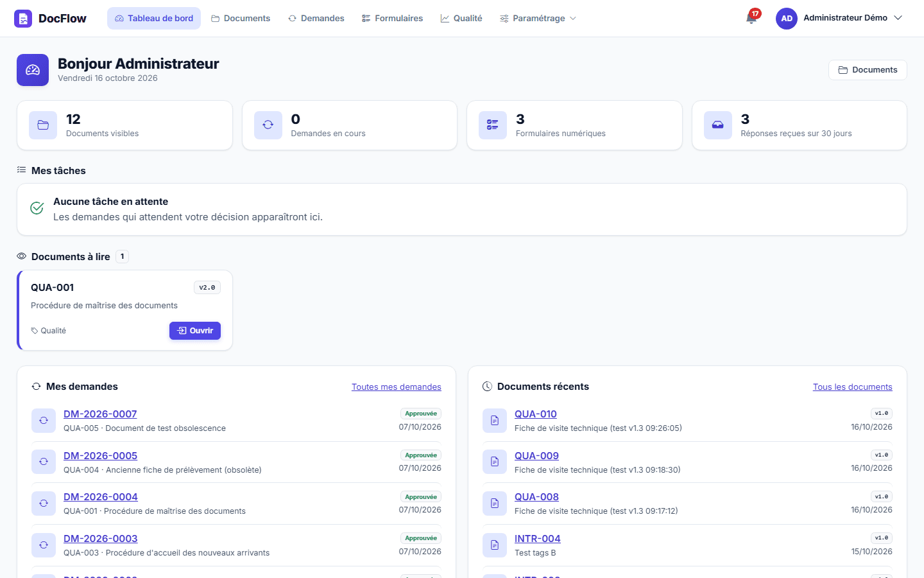Viewport: 924px width, 578px height.
Task: Click the request icon next to DM-2026-0004
Action: pyautogui.click(x=44, y=504)
